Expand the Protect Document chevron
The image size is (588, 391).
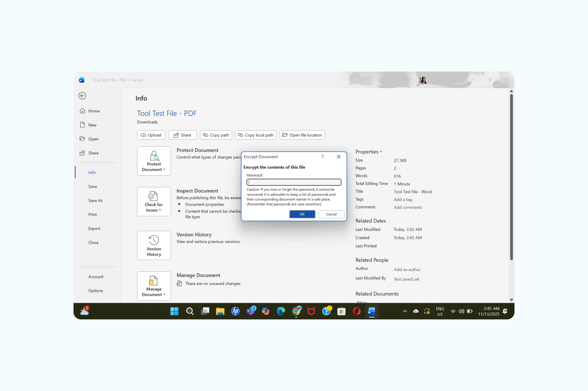tap(164, 169)
